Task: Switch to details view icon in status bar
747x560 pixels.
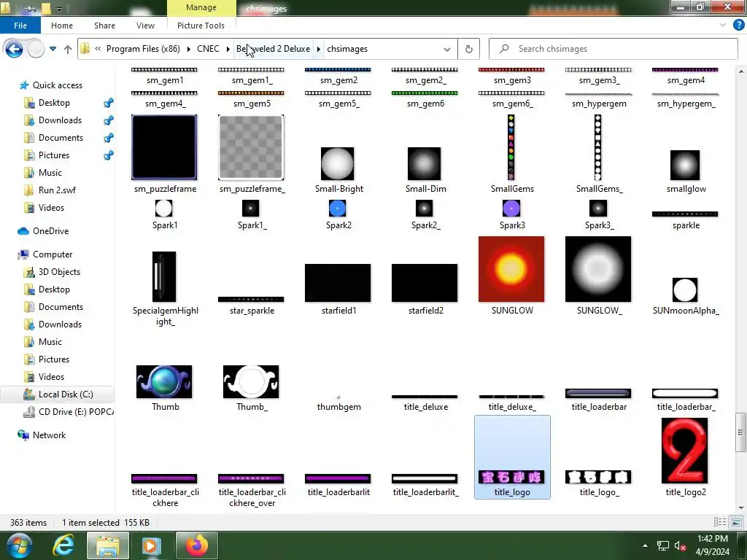Action: pyautogui.click(x=720, y=522)
